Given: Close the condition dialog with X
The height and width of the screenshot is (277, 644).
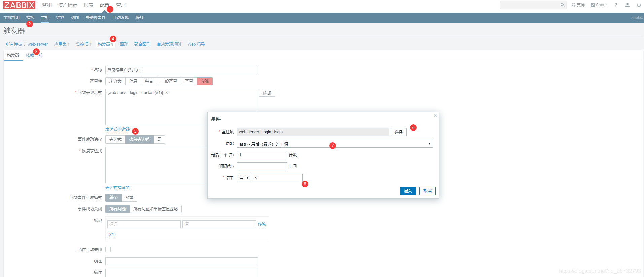Looking at the screenshot, I should (435, 116).
